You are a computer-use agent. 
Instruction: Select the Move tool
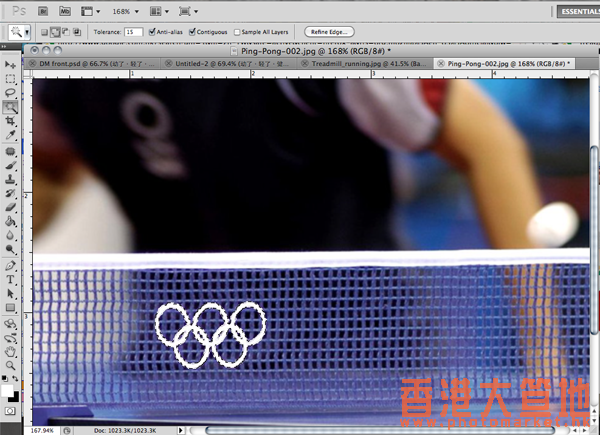pyautogui.click(x=10, y=65)
